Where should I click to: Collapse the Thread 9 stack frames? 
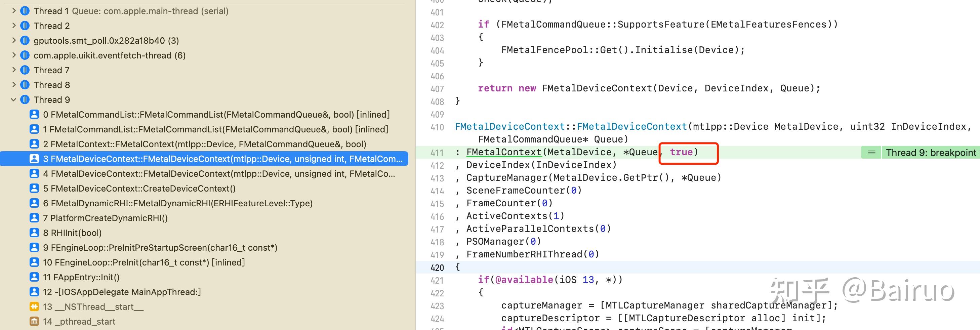click(14, 99)
